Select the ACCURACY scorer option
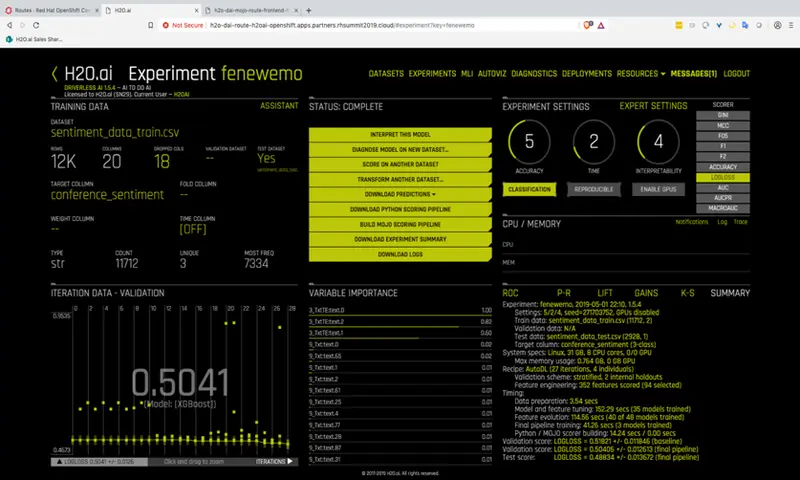800x480 pixels. [x=723, y=167]
